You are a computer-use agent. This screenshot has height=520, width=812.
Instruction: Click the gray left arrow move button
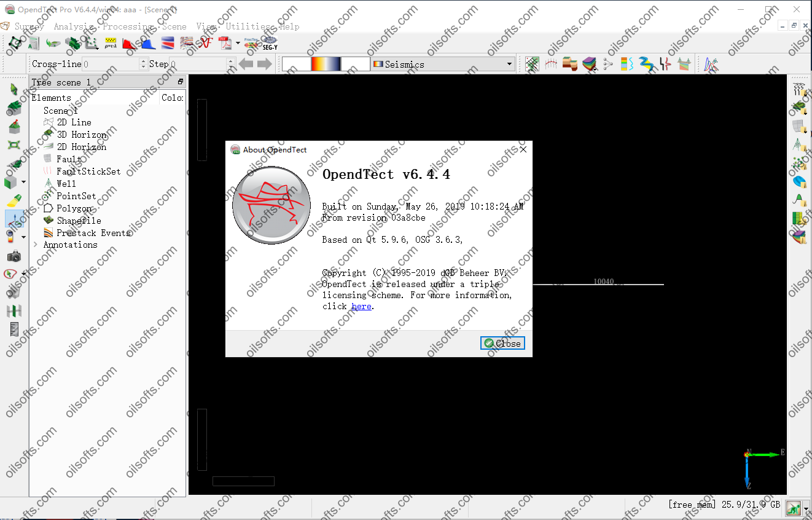(x=246, y=64)
